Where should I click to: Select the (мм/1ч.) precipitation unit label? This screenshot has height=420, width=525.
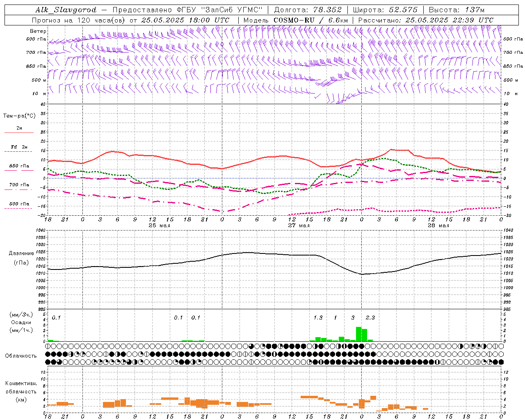coord(21,330)
